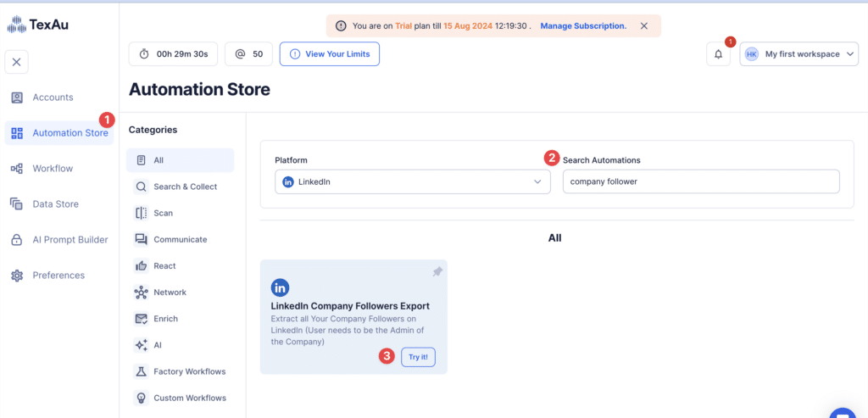
Task: Select Custom Workflows category
Action: pos(180,398)
